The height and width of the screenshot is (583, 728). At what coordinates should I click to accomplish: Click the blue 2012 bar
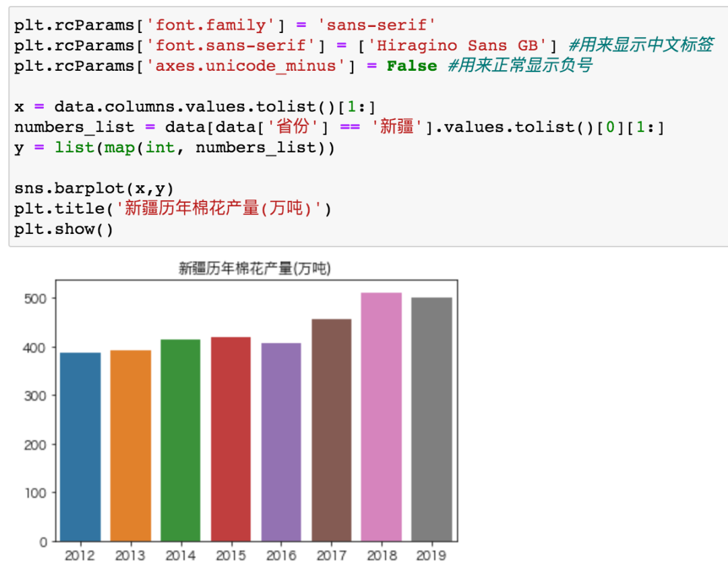[x=80, y=445]
